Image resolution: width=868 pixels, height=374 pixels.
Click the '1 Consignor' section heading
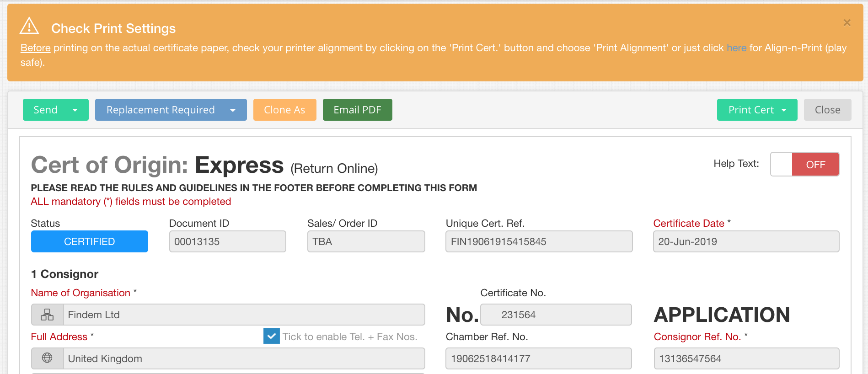pyautogui.click(x=64, y=274)
